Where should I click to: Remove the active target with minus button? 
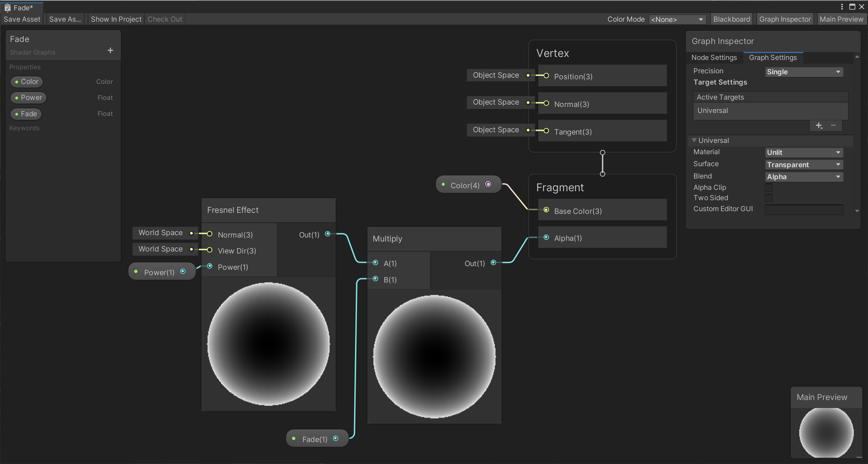tap(833, 126)
